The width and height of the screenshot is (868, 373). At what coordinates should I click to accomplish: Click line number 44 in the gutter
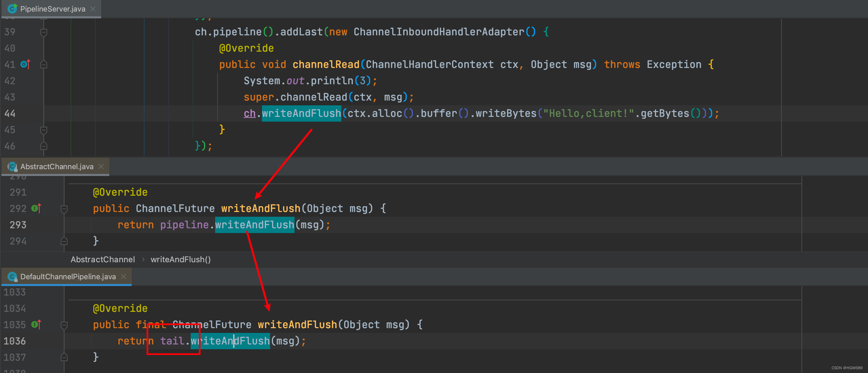coord(10,113)
